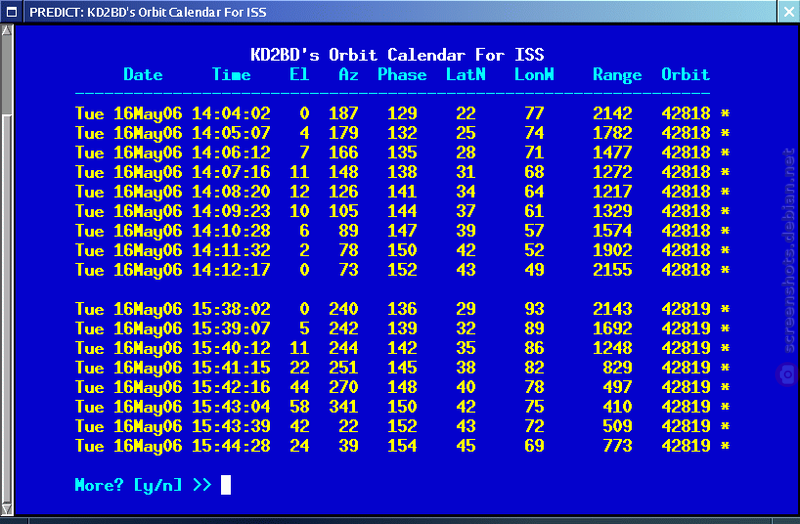Screen dimensions: 800x524
Task: Click the "Range" column header
Action: coord(617,76)
